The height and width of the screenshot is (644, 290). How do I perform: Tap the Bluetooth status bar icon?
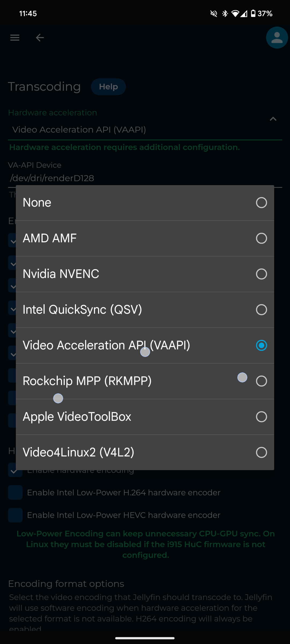[x=225, y=13]
